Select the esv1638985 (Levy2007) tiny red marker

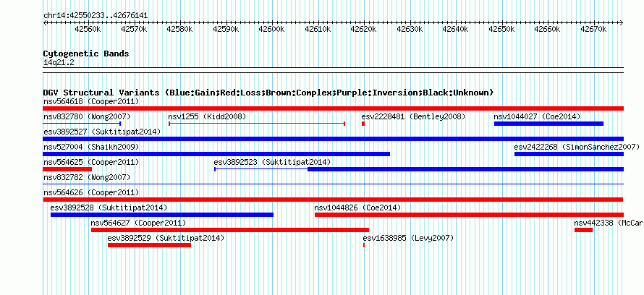point(364,245)
